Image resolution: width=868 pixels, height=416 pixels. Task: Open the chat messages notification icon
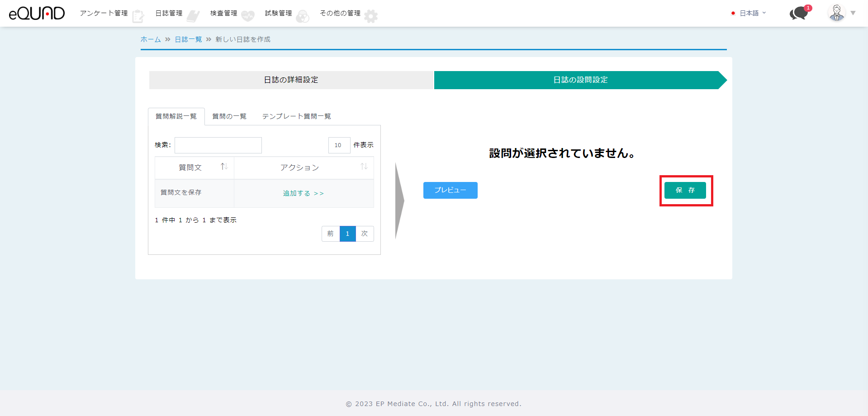(x=799, y=13)
